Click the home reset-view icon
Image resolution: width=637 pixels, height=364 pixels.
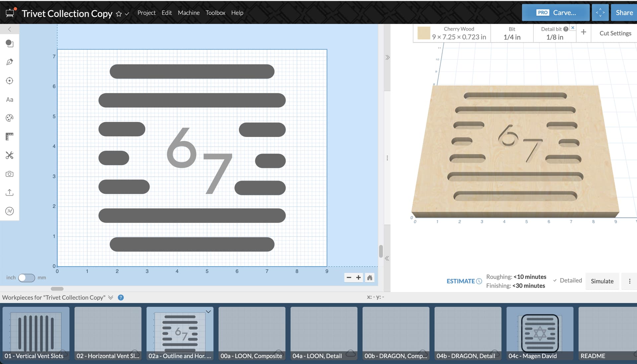[x=370, y=277]
